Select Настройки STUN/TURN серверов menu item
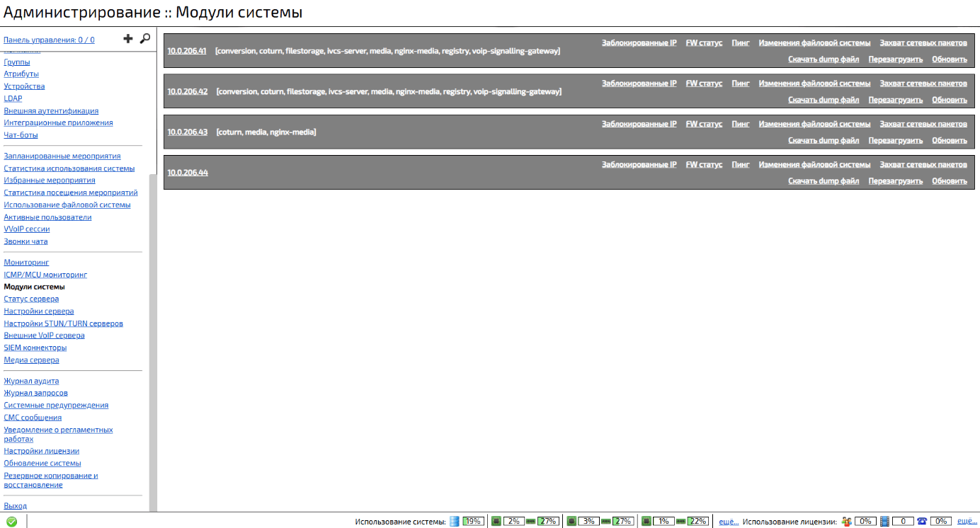 [x=63, y=323]
